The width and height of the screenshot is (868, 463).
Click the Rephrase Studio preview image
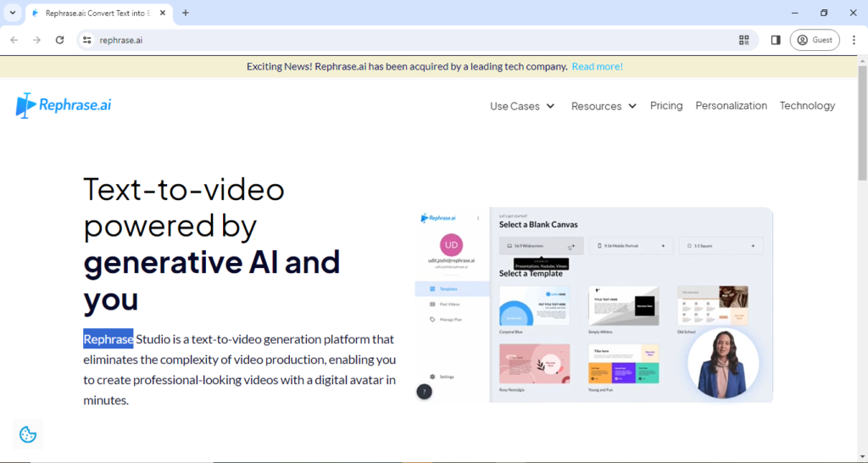[x=593, y=305]
